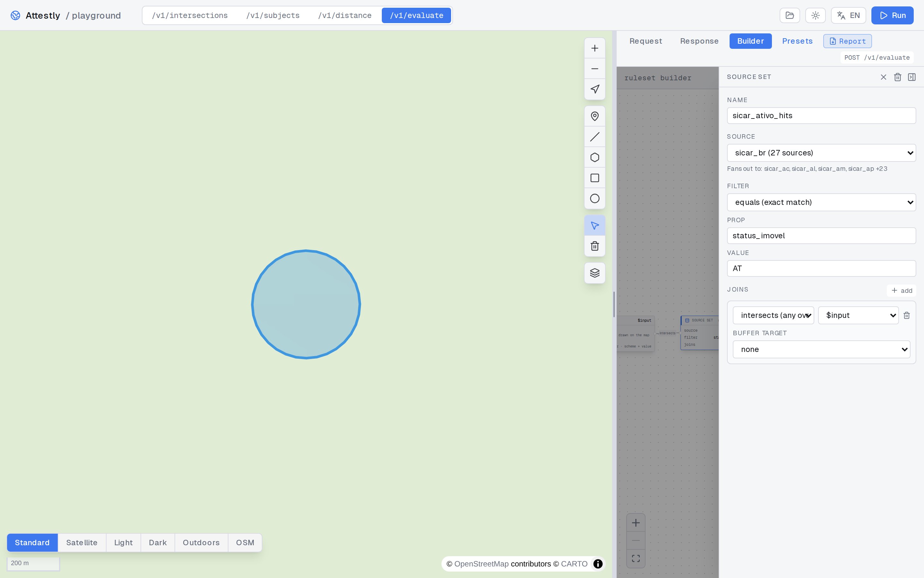Open the Response tab
The height and width of the screenshot is (578, 924).
(699, 41)
